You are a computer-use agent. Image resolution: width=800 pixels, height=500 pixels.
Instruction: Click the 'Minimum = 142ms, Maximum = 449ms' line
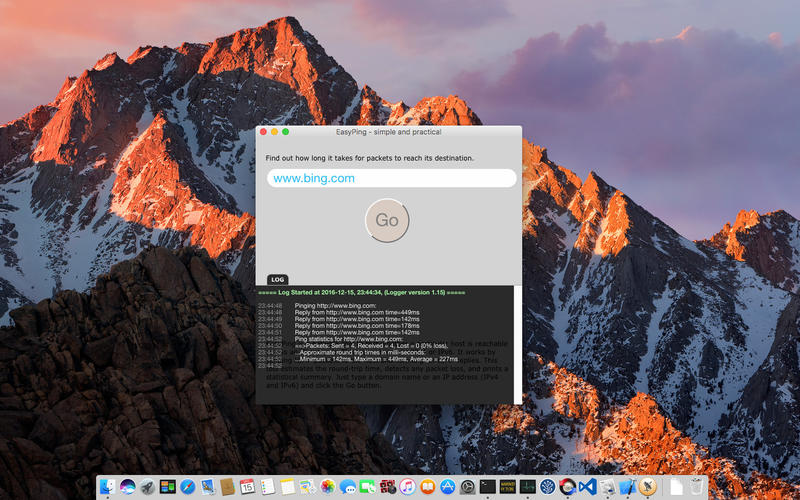coord(376,359)
